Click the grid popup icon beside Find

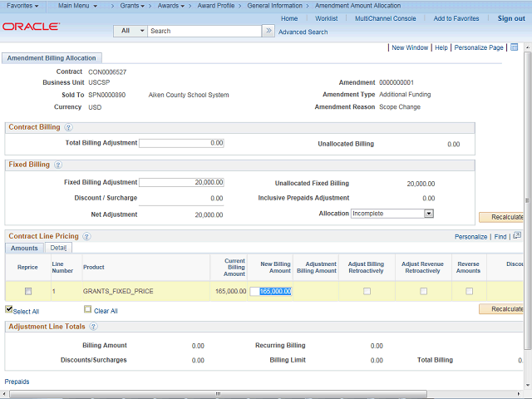tap(516, 236)
